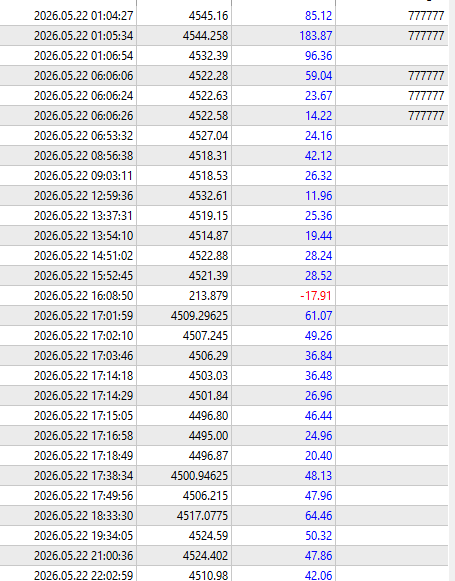Screen dimensions: 455x581
Task: Click 777777 in the 06:06:06 row
Action: pos(426,76)
